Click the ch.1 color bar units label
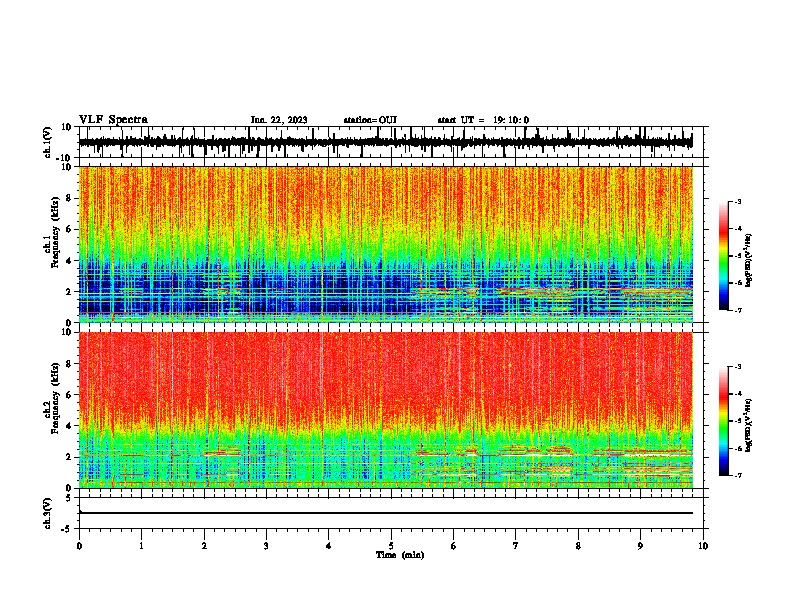 748,261
